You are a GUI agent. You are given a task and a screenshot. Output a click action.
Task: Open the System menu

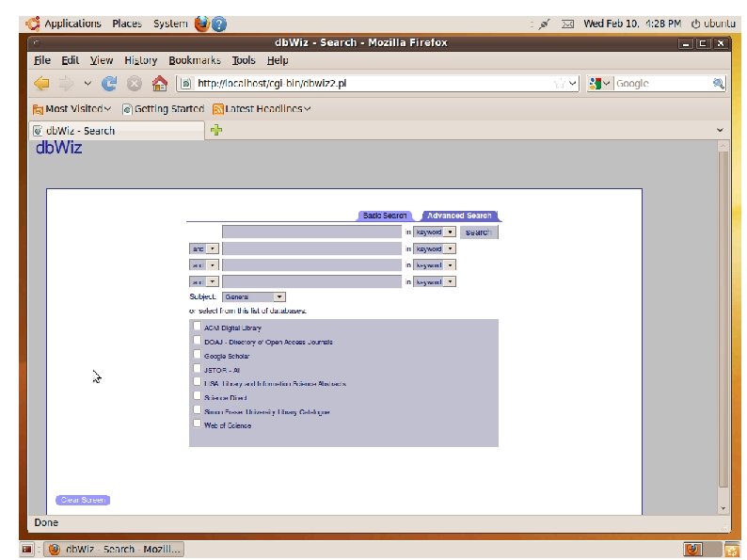click(x=170, y=24)
